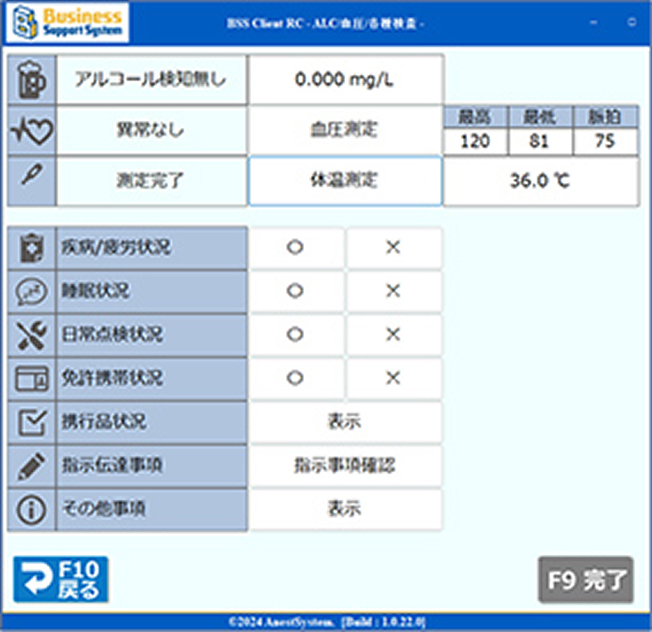Image resolution: width=652 pixels, height=632 pixels.
Task: Click the sleep status speech bubble icon
Action: 31,291
